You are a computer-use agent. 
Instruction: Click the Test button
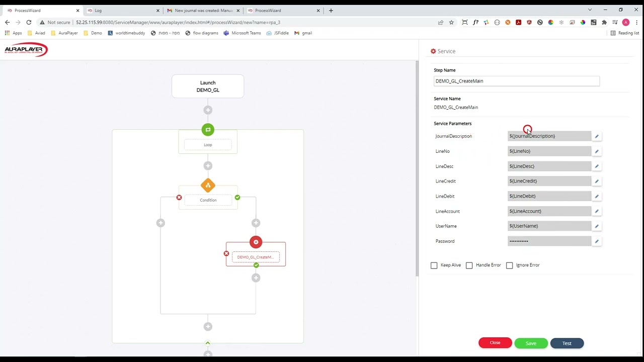[567, 343]
